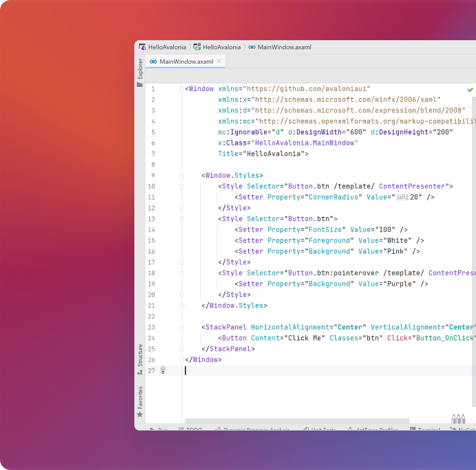Image resolution: width=476 pixels, height=470 pixels.
Task: Click the Value="Pink" on line 16
Action: [383, 251]
